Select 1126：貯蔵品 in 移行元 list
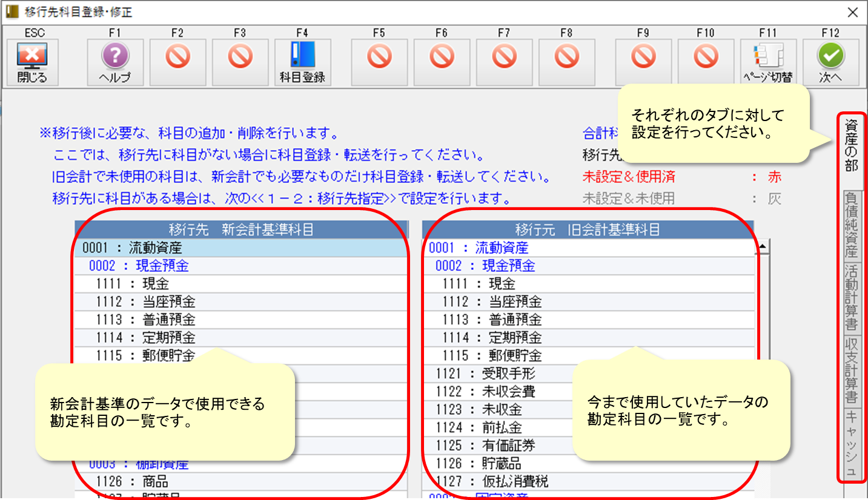 click(589, 464)
